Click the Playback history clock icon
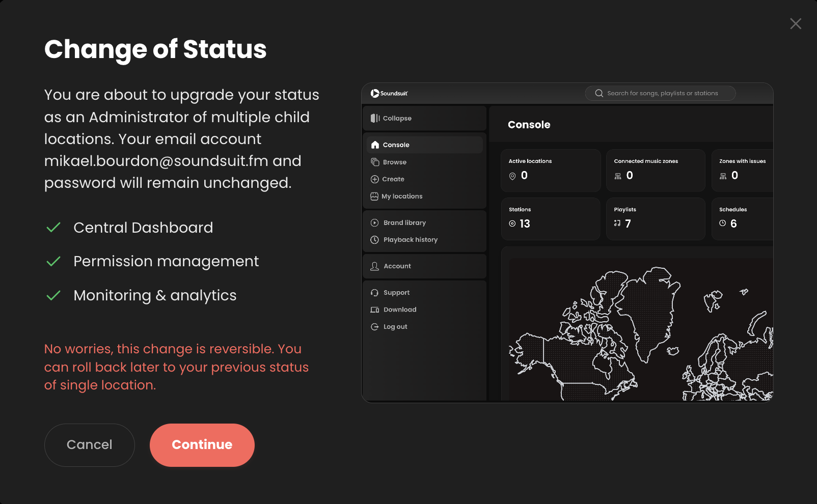 tap(374, 240)
